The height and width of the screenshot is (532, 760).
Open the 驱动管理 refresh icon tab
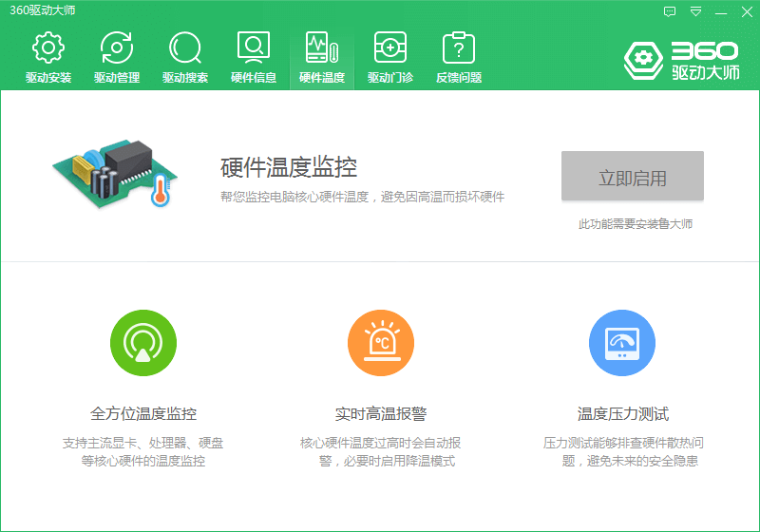pos(116,57)
